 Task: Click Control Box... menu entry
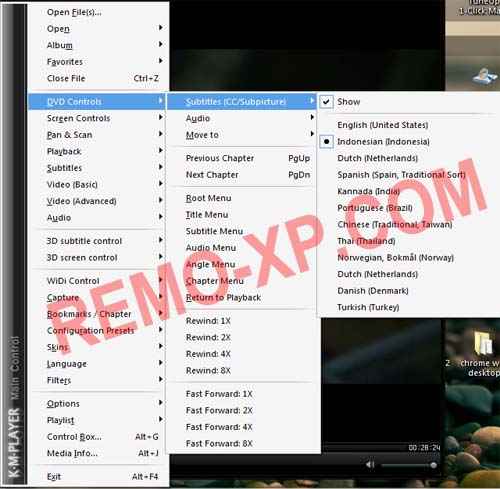click(x=97, y=437)
